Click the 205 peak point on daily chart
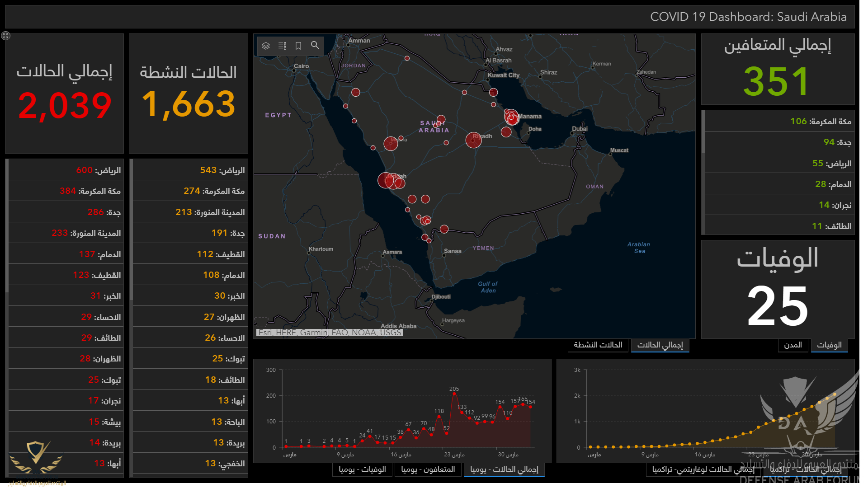The height and width of the screenshot is (488, 868). pyautogui.click(x=454, y=394)
